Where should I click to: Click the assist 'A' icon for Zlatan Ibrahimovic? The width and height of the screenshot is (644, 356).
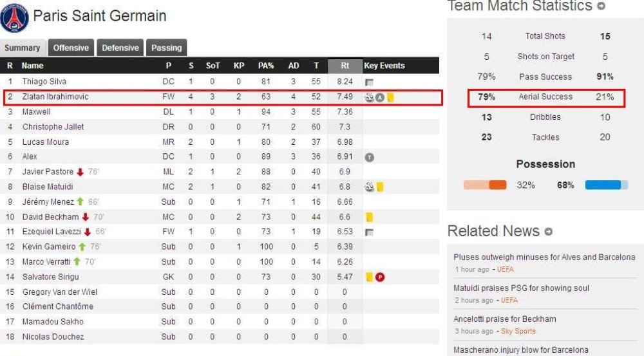(380, 97)
